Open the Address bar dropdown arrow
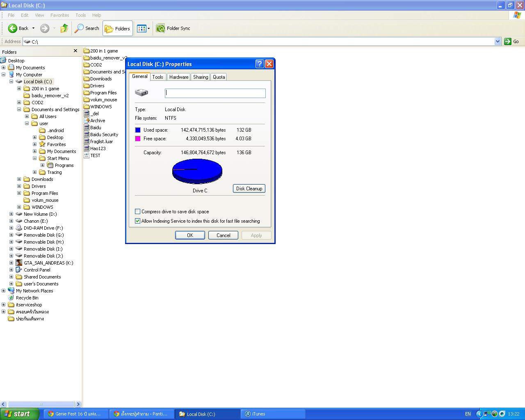This screenshot has width=525, height=420. point(498,41)
